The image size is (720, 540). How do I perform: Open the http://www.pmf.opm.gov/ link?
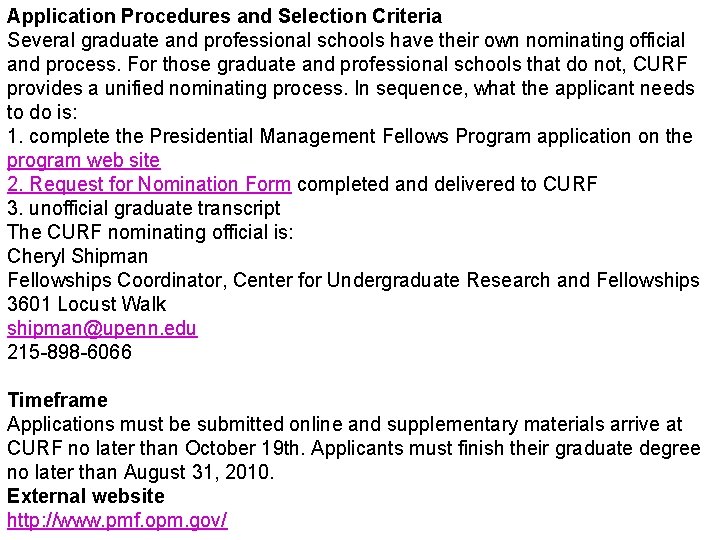pos(117,520)
